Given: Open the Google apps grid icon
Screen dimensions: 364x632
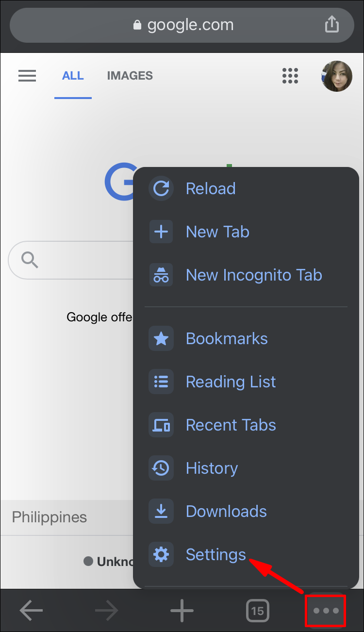Looking at the screenshot, I should pos(290,76).
